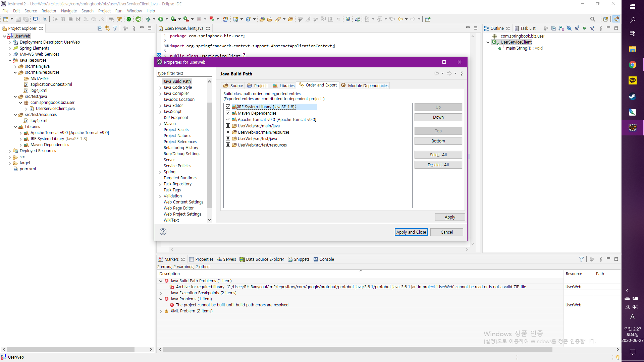
Task: Uncheck JRE System Library export checkbox
Action: tap(228, 107)
